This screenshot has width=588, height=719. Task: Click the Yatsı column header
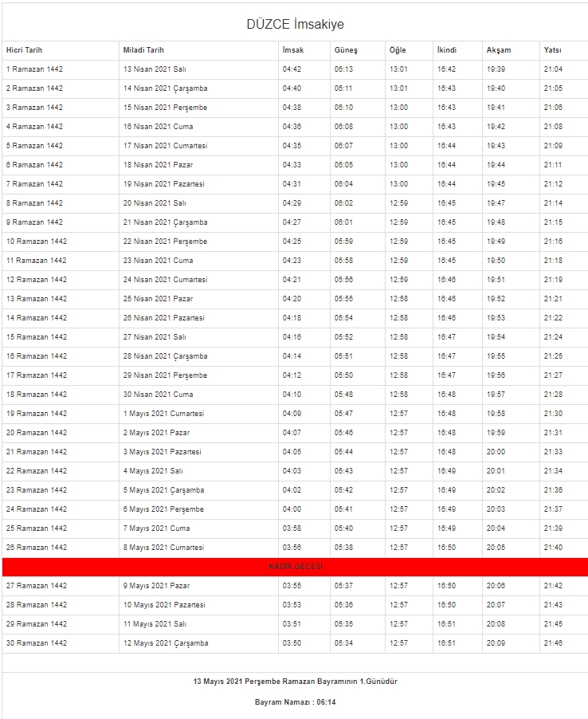click(x=552, y=50)
